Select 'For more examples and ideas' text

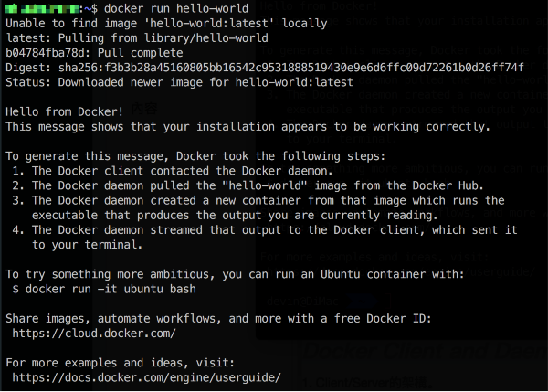pyautogui.click(x=120, y=363)
